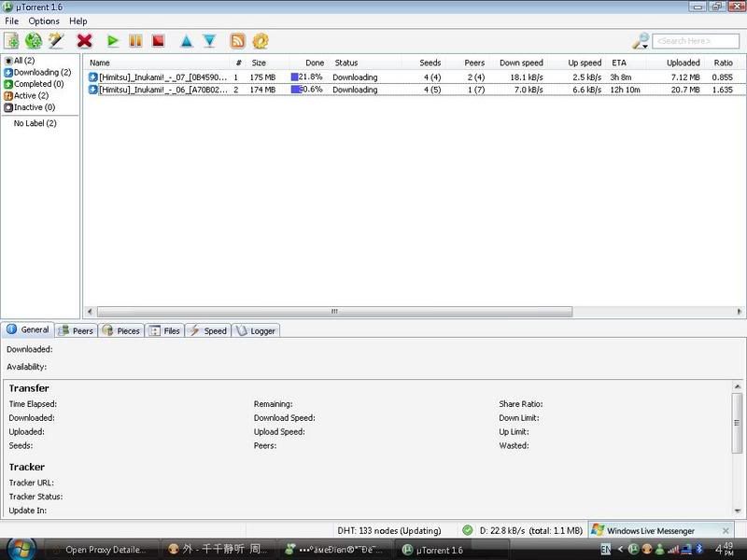Open the Help menu

[x=78, y=21]
